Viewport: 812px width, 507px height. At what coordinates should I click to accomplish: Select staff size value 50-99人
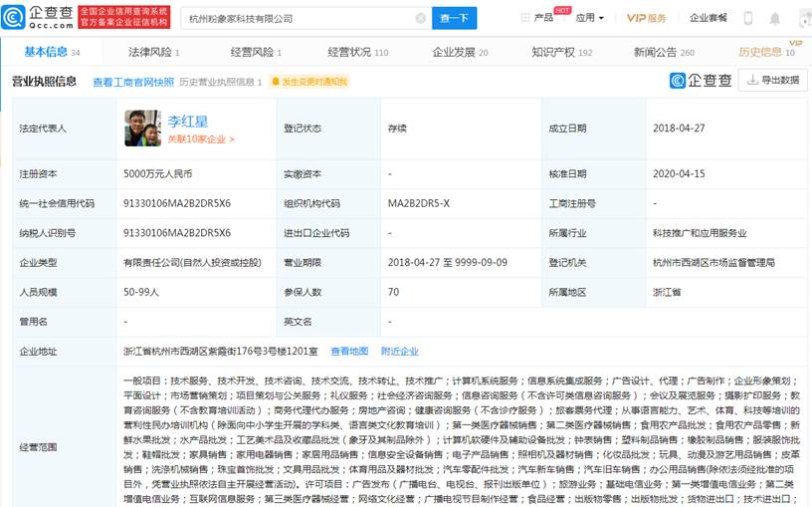click(x=141, y=292)
